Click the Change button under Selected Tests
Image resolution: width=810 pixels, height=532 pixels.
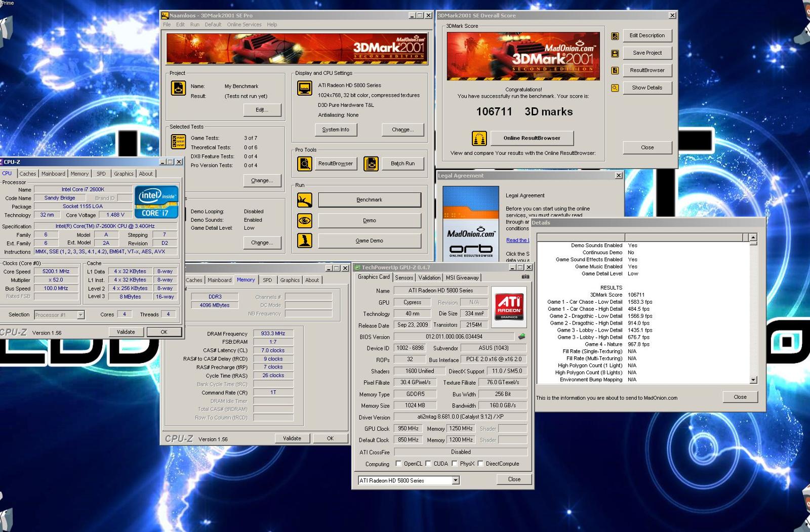tap(262, 180)
